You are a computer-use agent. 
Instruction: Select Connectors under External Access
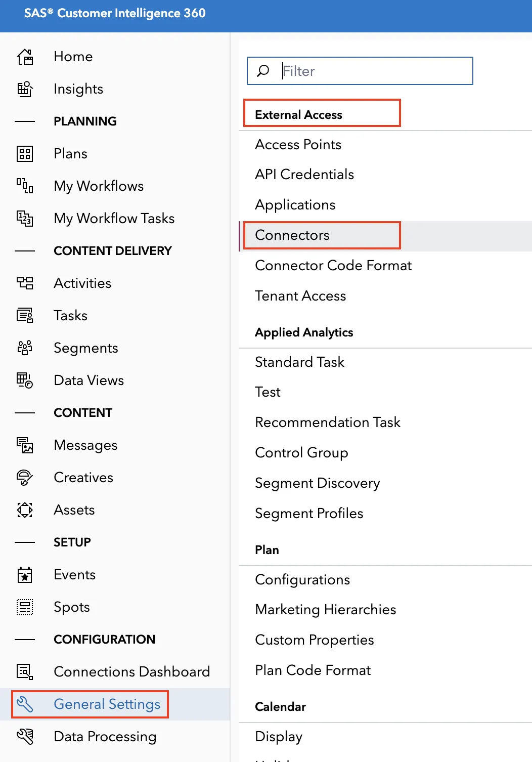[292, 235]
